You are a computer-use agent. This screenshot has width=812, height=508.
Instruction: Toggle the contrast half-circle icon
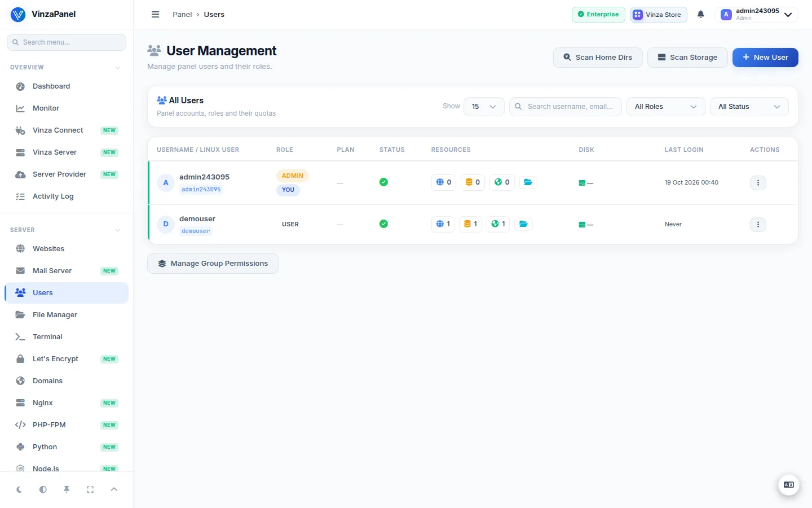tap(43, 490)
